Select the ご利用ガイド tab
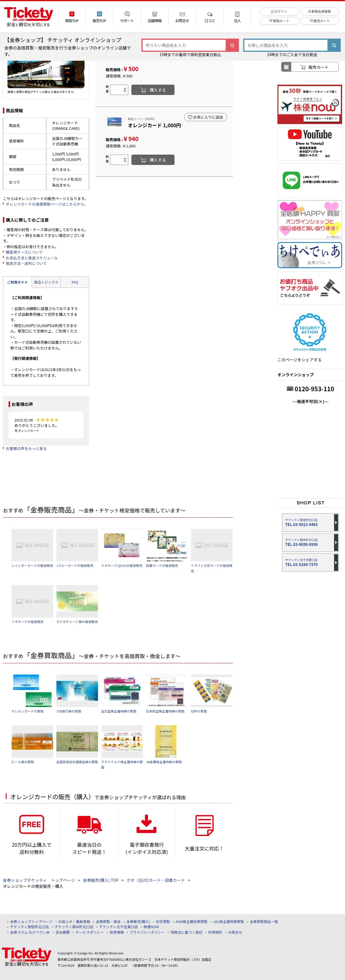This screenshot has width=345, height=980. 17,282
